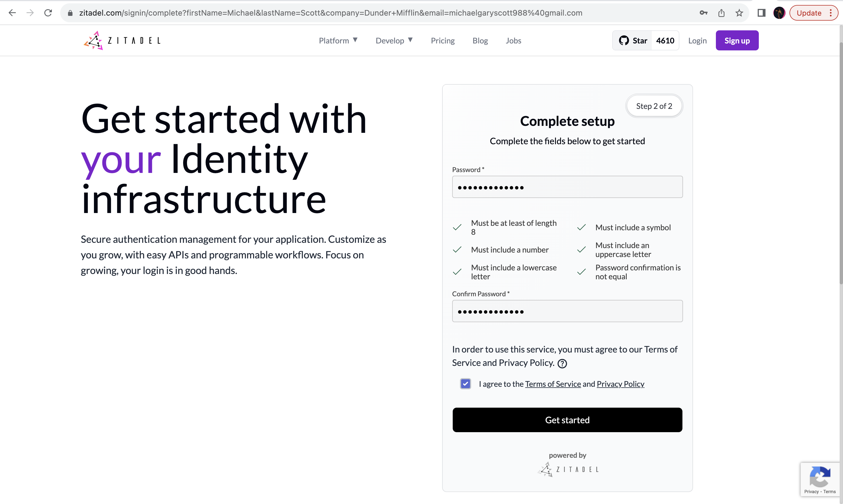Go to the Pricing page

pyautogui.click(x=443, y=41)
